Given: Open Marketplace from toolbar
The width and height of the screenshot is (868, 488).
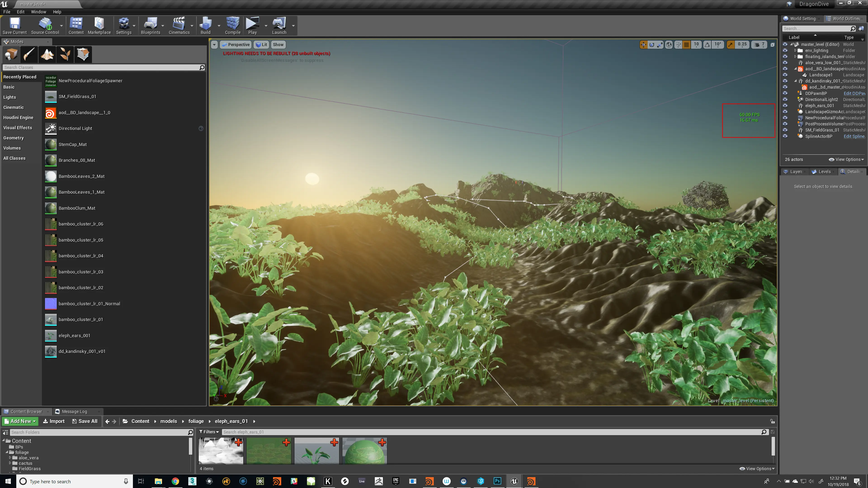Looking at the screenshot, I should [x=99, y=26].
